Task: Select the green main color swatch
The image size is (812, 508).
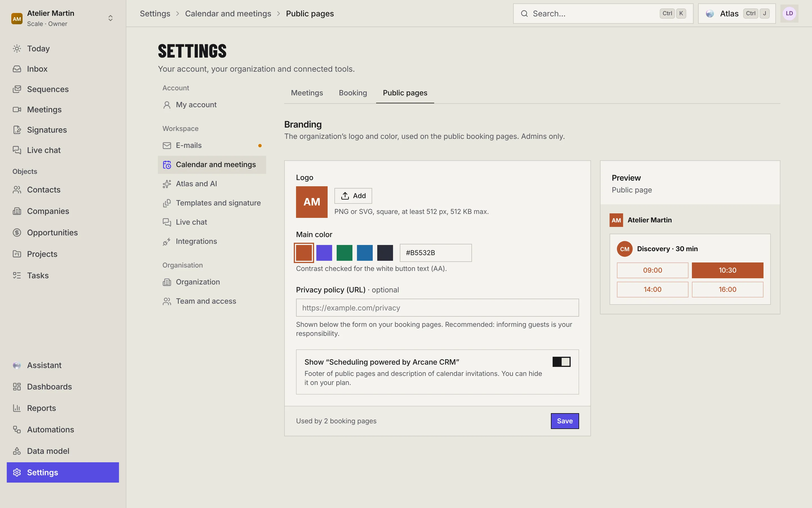Action: (x=344, y=253)
